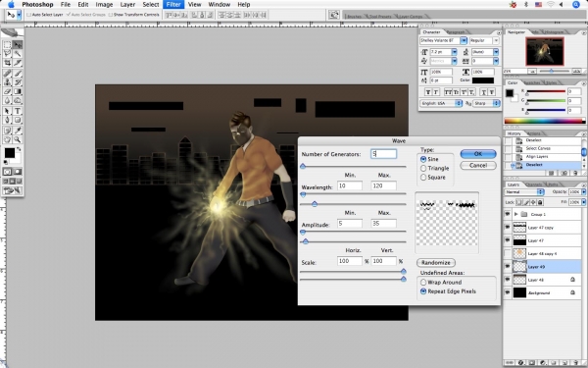
Task: Click the Number of Generators input field
Action: pos(383,154)
